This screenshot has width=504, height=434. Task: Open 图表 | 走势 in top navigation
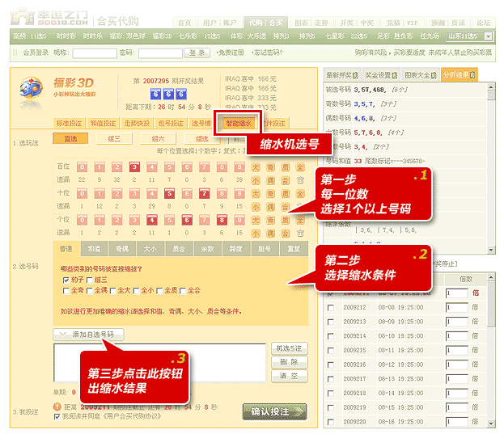[x=311, y=23]
